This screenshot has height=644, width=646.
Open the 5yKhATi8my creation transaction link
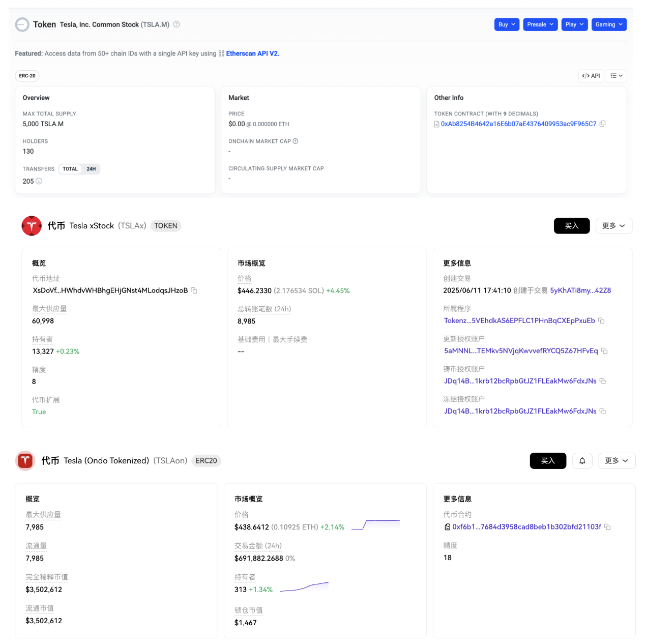580,290
